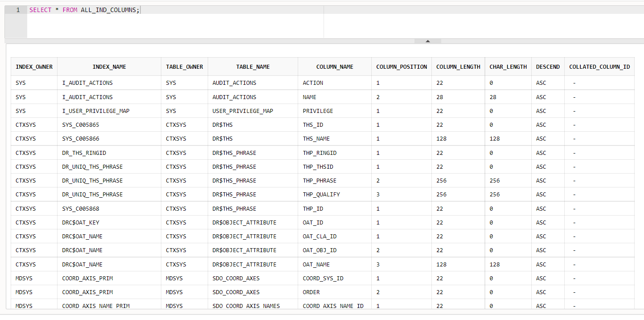Click the DESCEND column header

[x=548, y=67]
